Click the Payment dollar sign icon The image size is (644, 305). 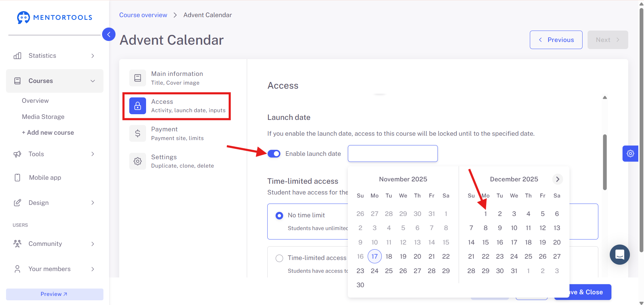[138, 133]
